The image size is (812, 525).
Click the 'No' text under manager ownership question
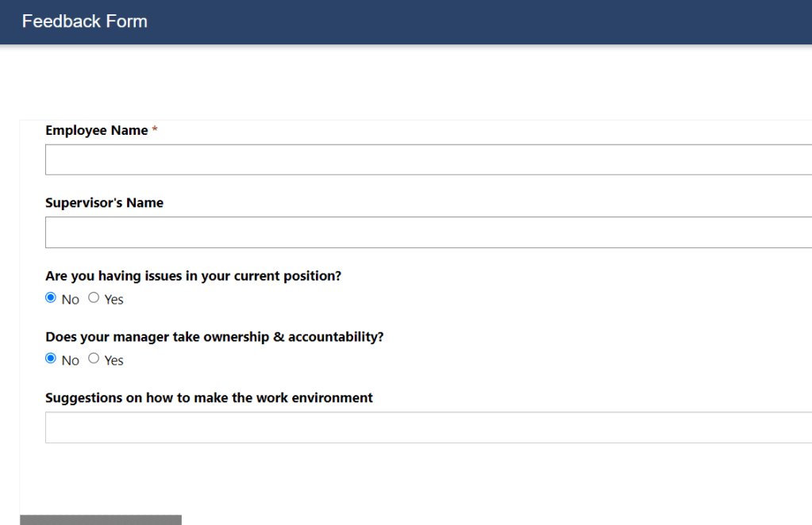click(71, 360)
